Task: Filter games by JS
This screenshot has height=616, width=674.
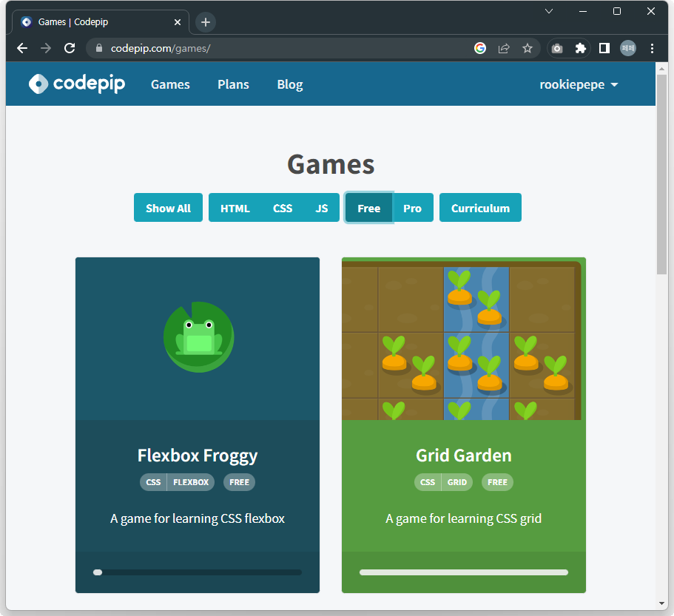Action: click(x=322, y=208)
